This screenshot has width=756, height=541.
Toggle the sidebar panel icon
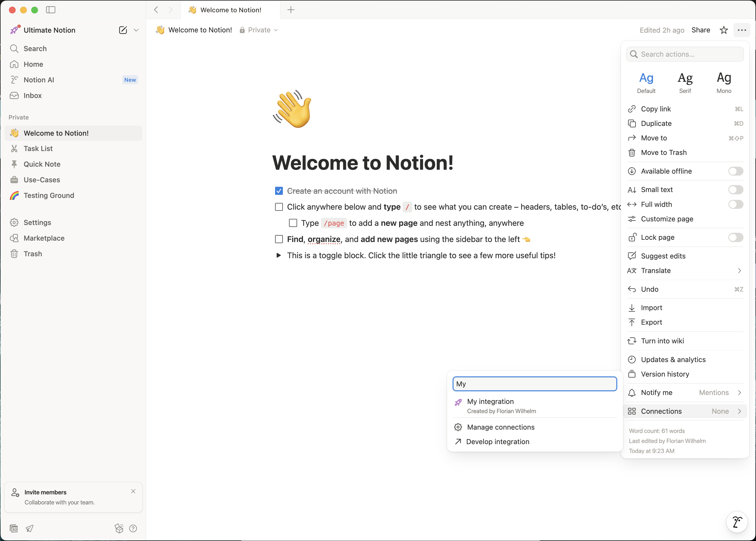pyautogui.click(x=50, y=10)
